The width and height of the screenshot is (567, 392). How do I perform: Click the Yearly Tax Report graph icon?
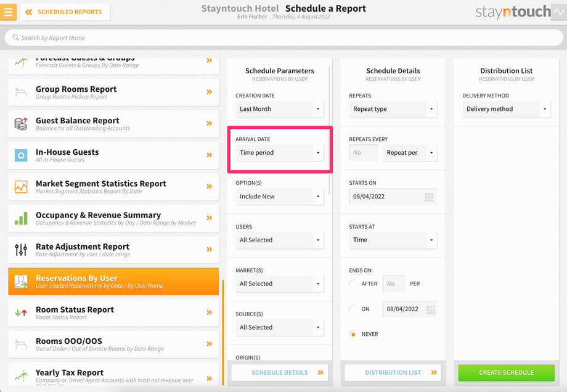click(21, 376)
